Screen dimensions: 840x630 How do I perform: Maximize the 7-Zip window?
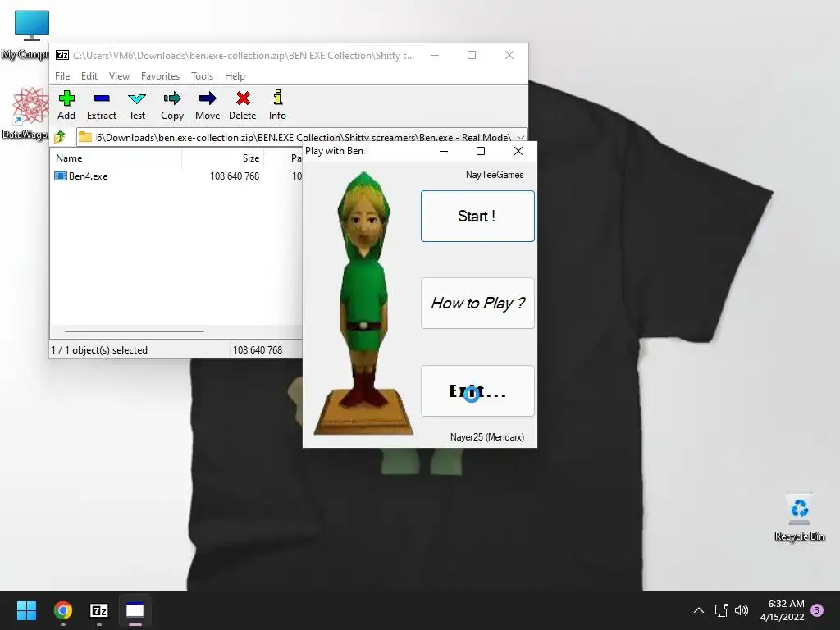(472, 55)
